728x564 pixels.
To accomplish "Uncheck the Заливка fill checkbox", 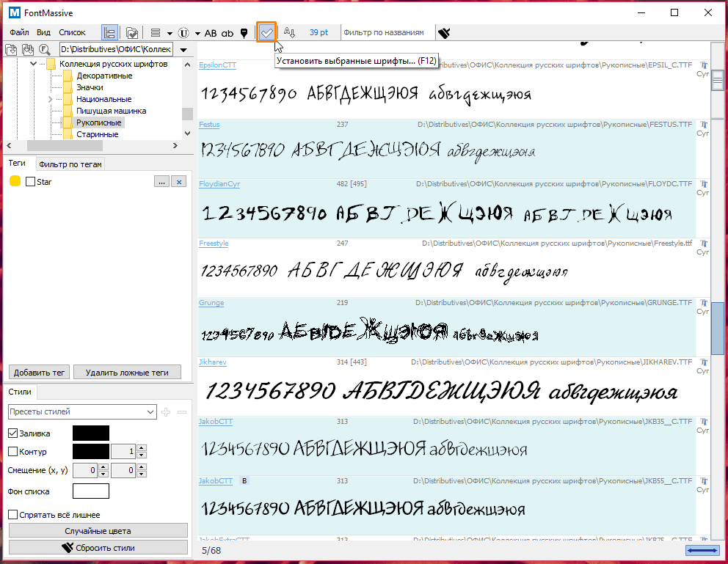I will click(12, 433).
